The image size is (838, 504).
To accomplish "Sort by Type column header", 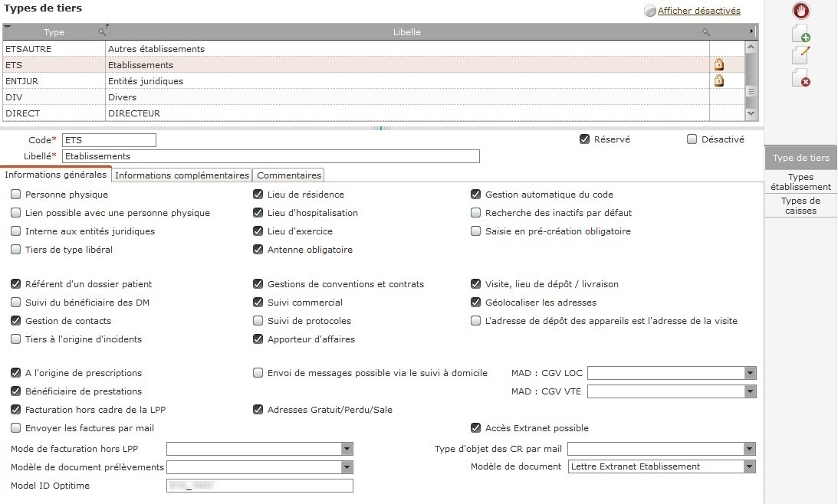I will click(x=54, y=32).
